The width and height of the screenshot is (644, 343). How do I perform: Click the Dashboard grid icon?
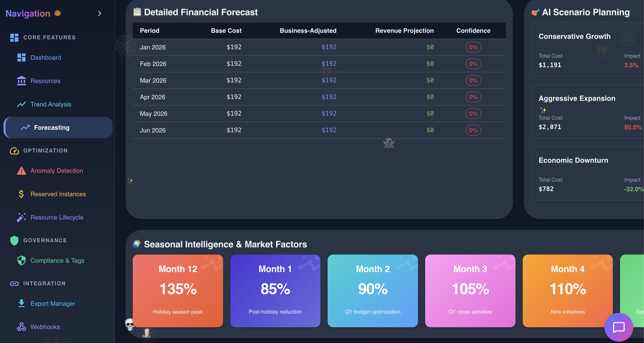pyautogui.click(x=22, y=57)
